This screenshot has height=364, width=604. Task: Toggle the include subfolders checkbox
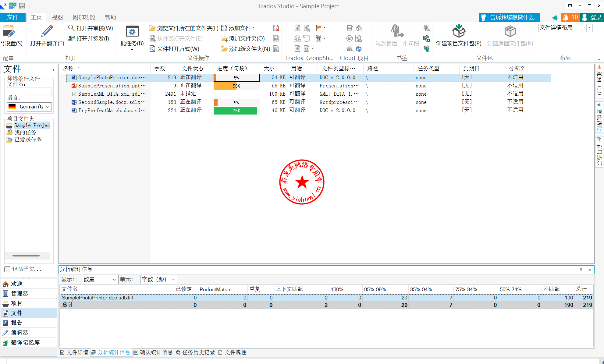(8, 269)
